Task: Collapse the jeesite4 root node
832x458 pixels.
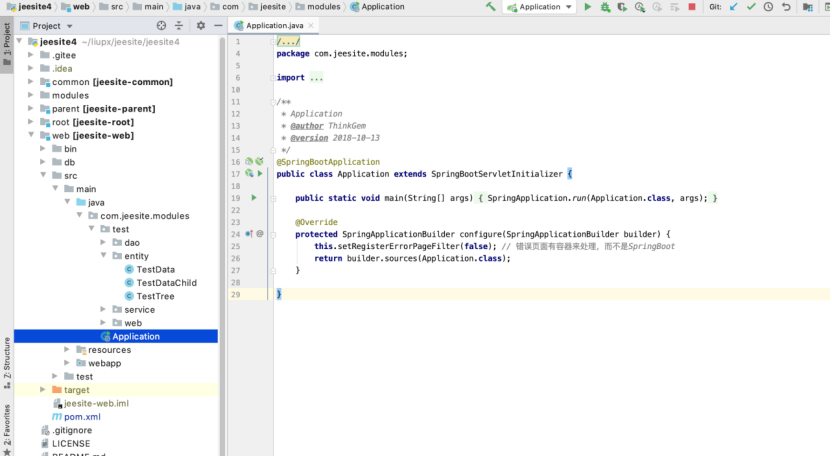Action: [20, 41]
